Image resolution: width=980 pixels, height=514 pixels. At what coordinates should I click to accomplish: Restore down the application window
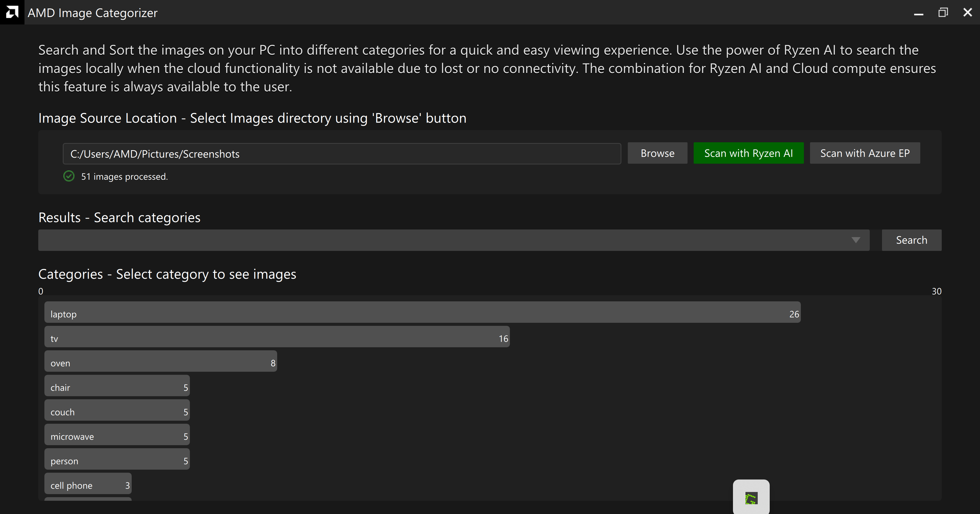(x=943, y=12)
